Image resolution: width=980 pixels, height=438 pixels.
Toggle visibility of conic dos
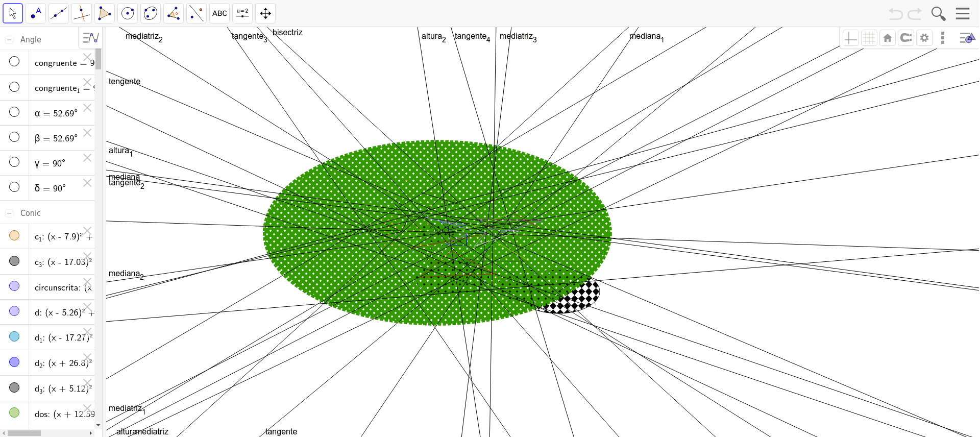[x=14, y=412]
